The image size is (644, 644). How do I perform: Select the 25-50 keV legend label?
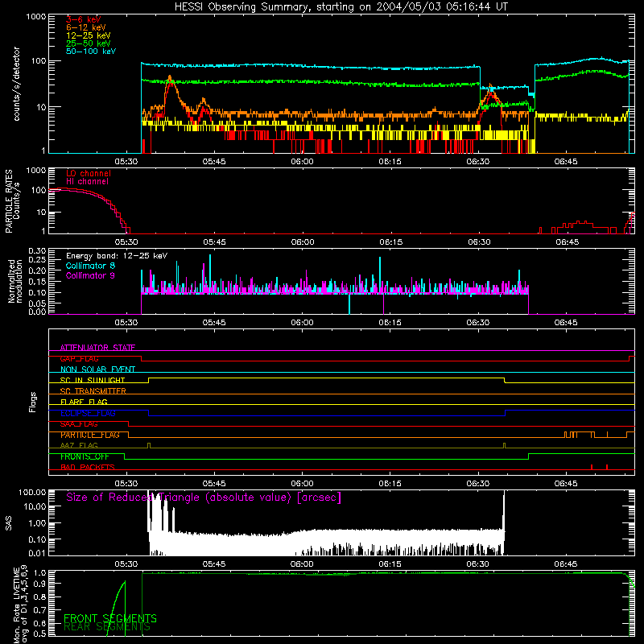(89, 43)
